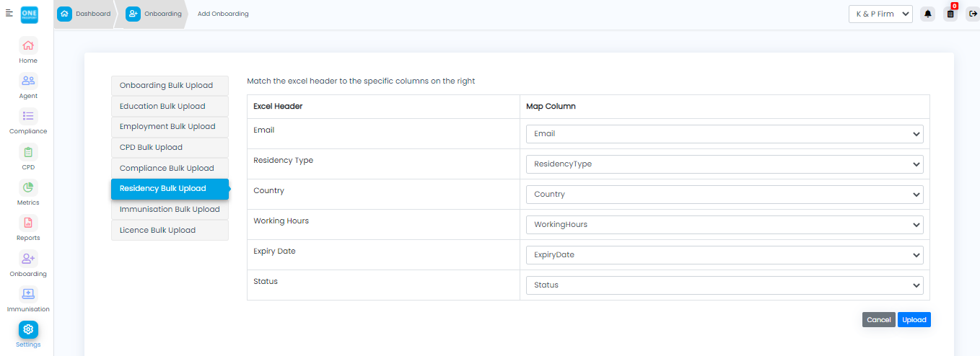Collapse sidebar with the hamburger menu icon
Screen dimensions: 980x356
coord(9,13)
